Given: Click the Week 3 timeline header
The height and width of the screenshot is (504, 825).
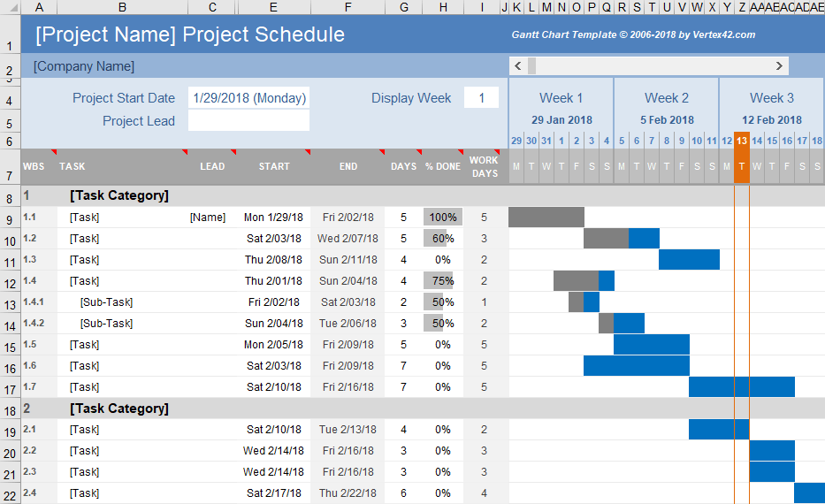Looking at the screenshot, I should click(771, 98).
